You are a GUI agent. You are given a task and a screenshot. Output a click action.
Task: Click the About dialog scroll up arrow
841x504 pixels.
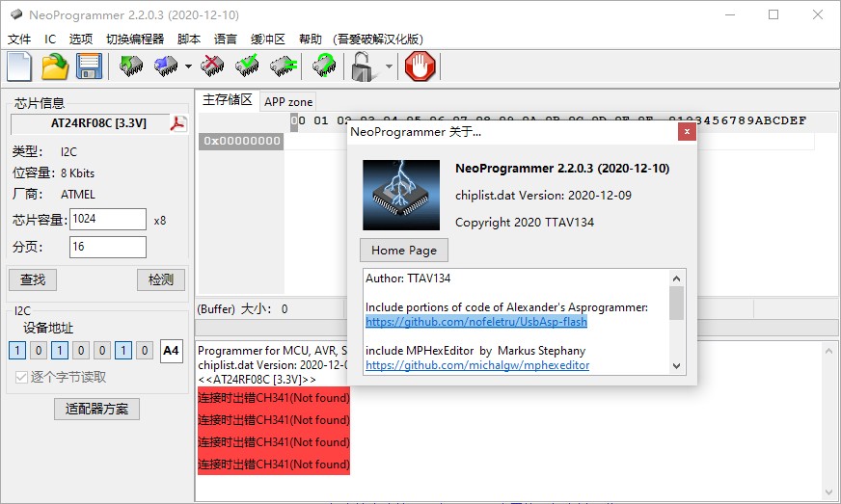pyautogui.click(x=676, y=279)
